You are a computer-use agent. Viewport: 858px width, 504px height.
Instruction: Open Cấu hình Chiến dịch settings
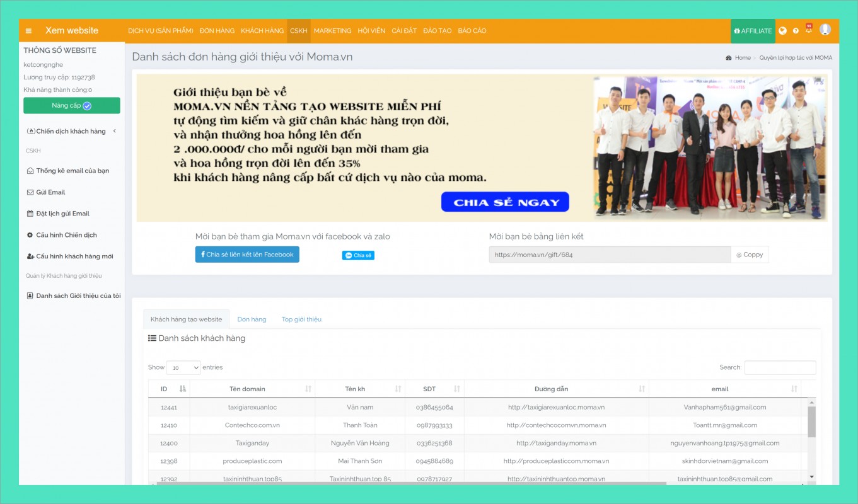(66, 235)
